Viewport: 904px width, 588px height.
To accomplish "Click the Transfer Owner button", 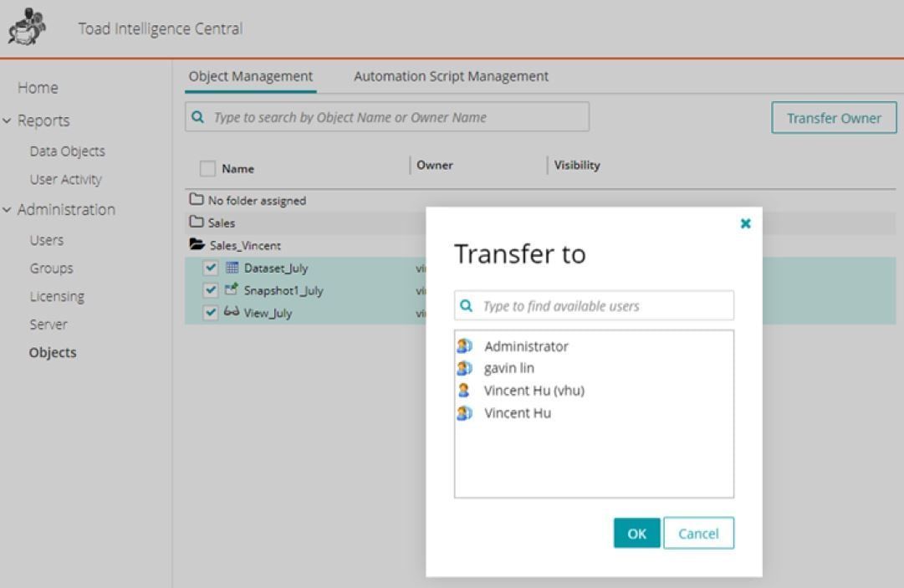I will click(835, 118).
